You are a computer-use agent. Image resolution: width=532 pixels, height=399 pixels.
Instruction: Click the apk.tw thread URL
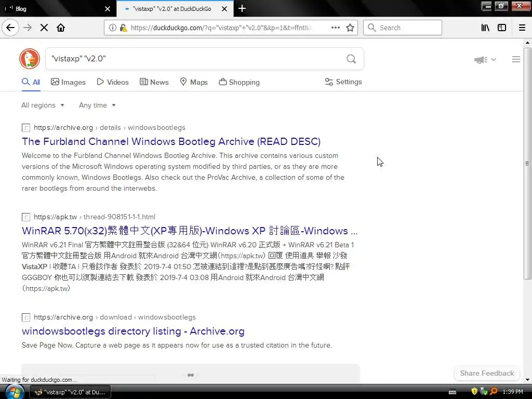[x=95, y=217]
